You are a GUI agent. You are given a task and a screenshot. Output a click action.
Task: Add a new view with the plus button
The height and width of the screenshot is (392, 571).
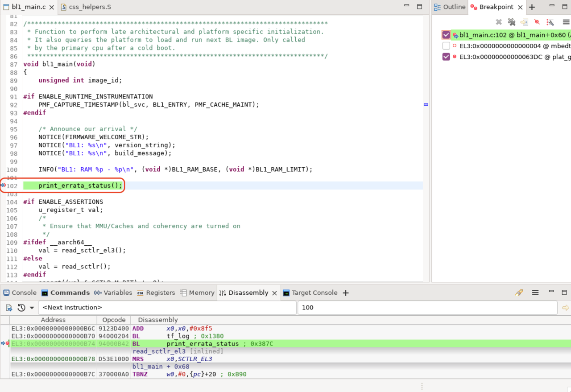click(531, 7)
